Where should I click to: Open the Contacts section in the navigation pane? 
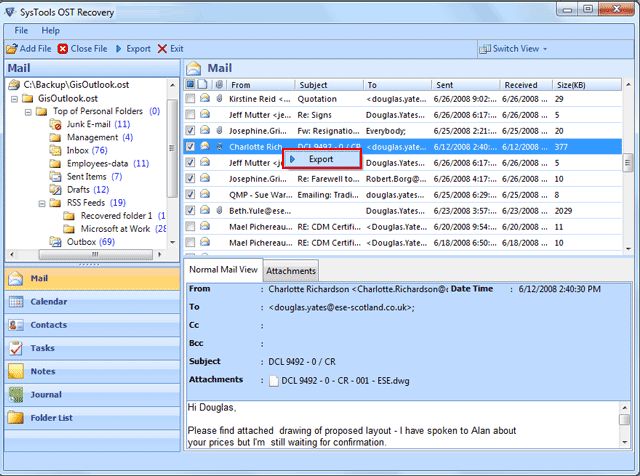pos(48,324)
